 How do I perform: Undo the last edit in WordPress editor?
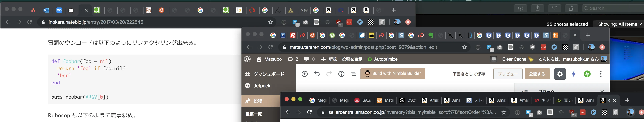(x=317, y=74)
